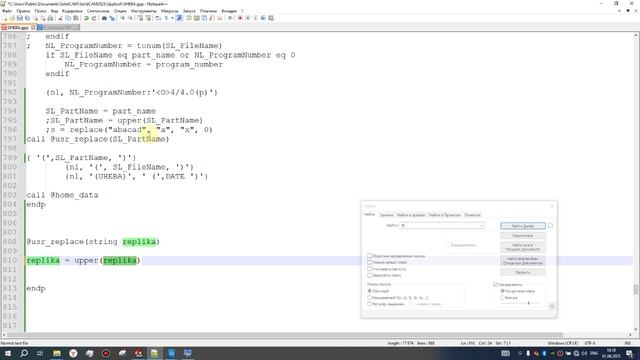Open the Кодировки menu

point(72,11)
